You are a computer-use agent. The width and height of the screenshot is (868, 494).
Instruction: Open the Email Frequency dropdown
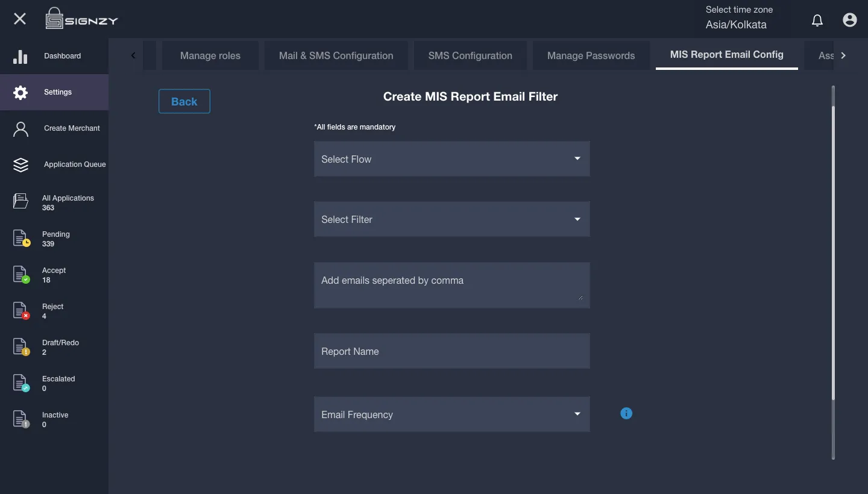[x=451, y=414]
